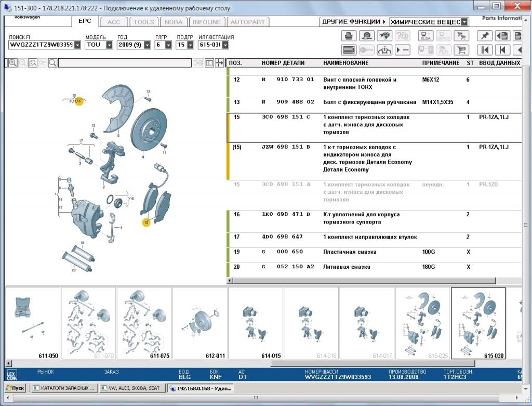
Task: Click the triangle and dash icon
Action: click(x=403, y=50)
